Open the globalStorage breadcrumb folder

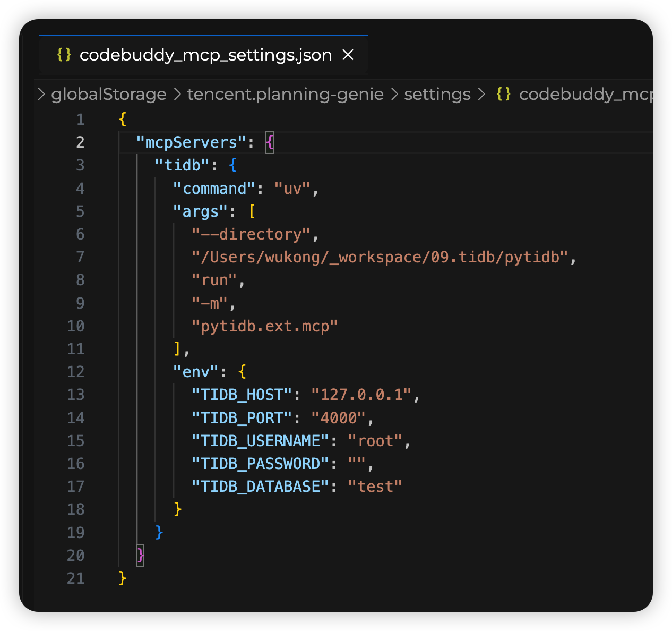[108, 94]
